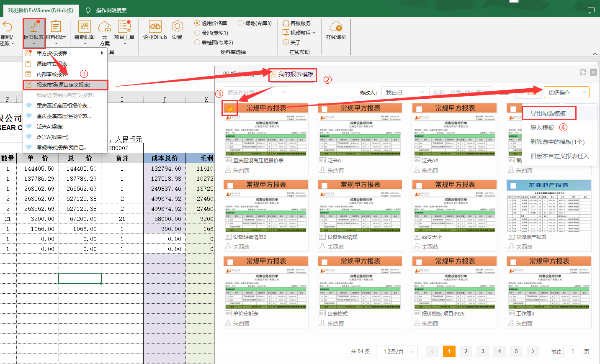Open the 材料统计 ribbon tool
This screenshot has height=364, width=600.
point(56,33)
